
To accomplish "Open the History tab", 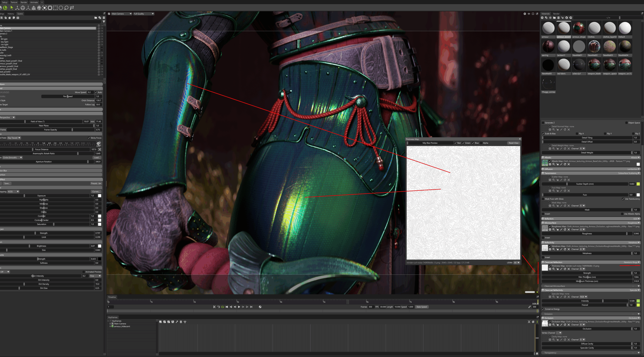I will [x=11, y=14].
